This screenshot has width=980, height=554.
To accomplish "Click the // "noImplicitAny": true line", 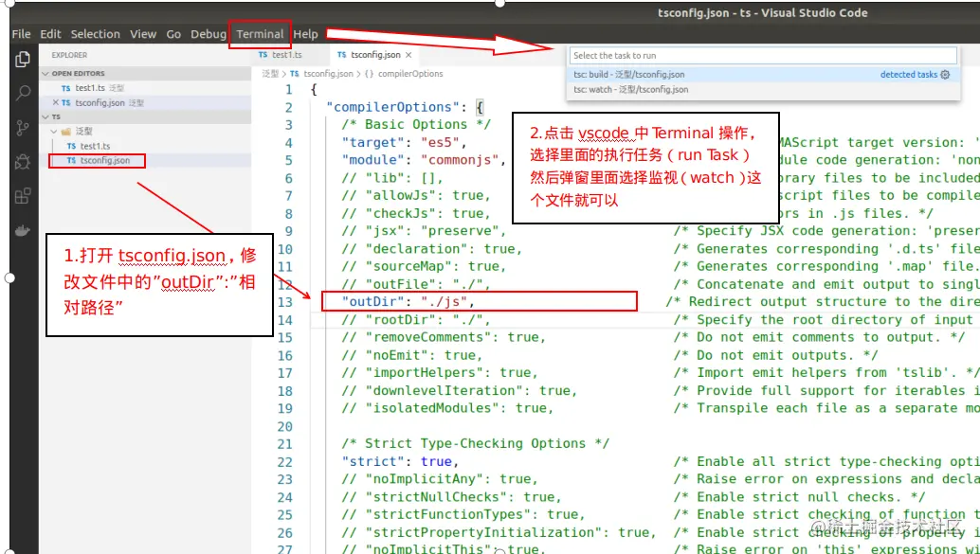I will (440, 479).
